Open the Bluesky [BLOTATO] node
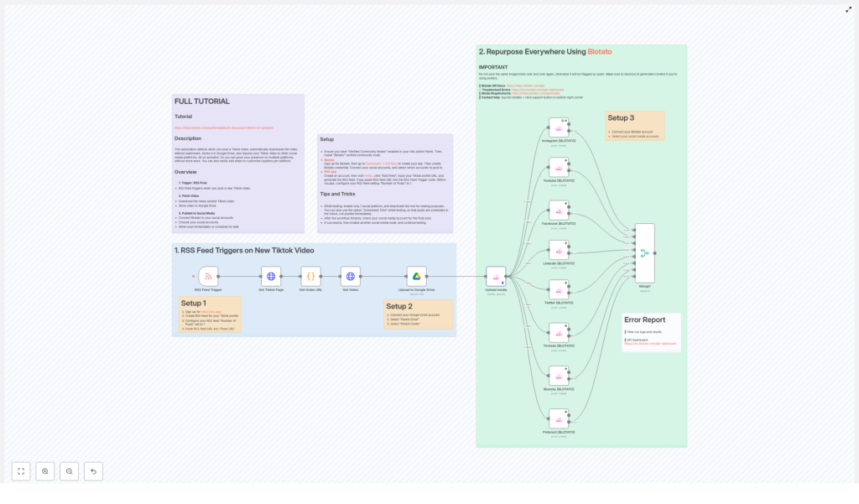Screen dimensions: 859x504 (560, 376)
